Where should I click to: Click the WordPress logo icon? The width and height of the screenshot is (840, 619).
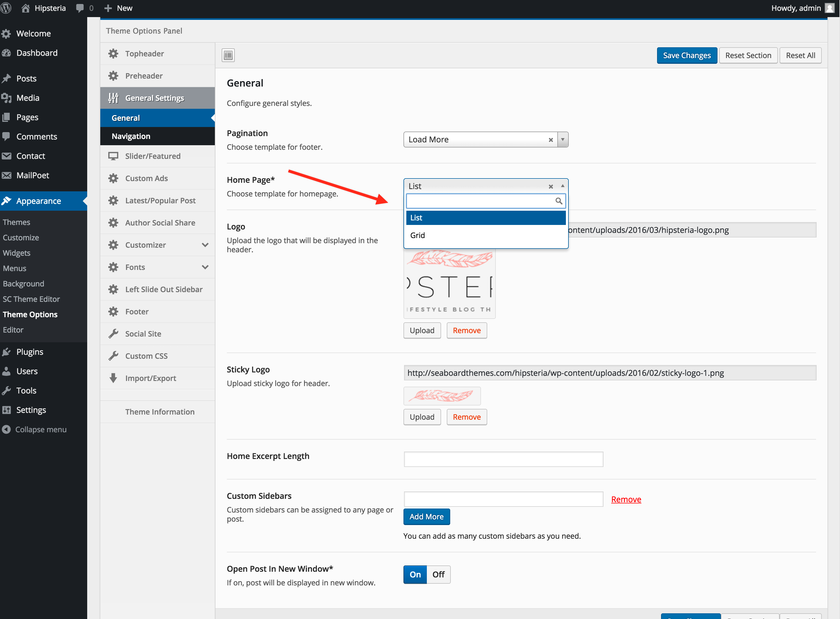(6, 8)
